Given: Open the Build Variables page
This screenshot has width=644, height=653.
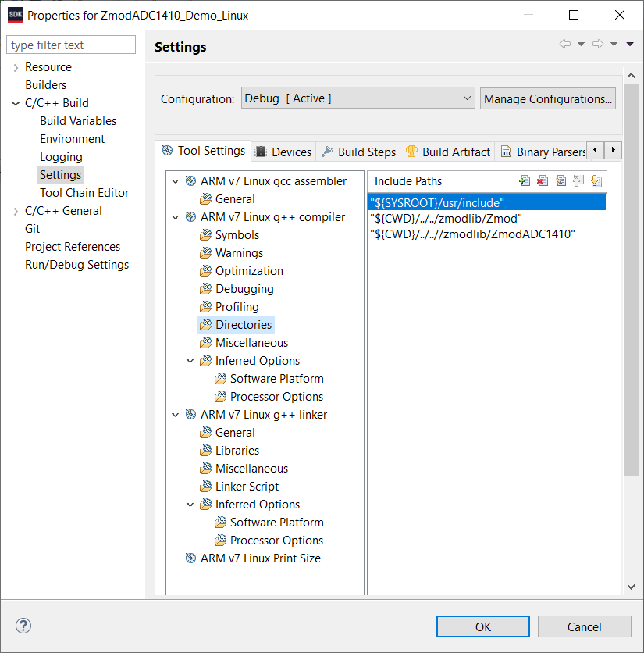Looking at the screenshot, I should click(x=78, y=121).
